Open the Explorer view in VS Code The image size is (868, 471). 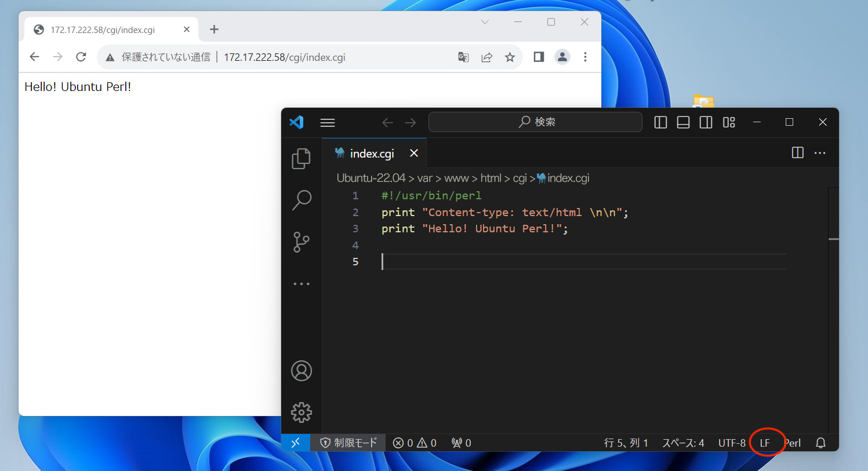(x=301, y=159)
